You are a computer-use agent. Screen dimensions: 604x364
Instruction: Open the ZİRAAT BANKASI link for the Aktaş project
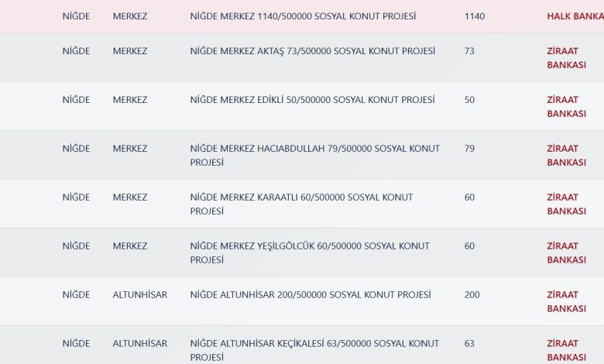click(566, 58)
